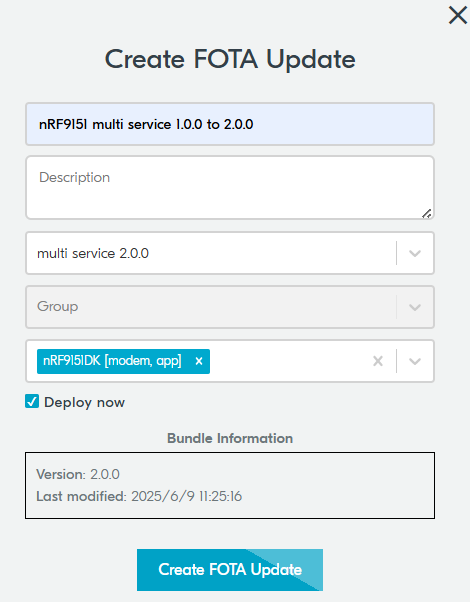The width and height of the screenshot is (470, 602).
Task: Close the Create FOTA Update dialog
Action: coord(458,16)
